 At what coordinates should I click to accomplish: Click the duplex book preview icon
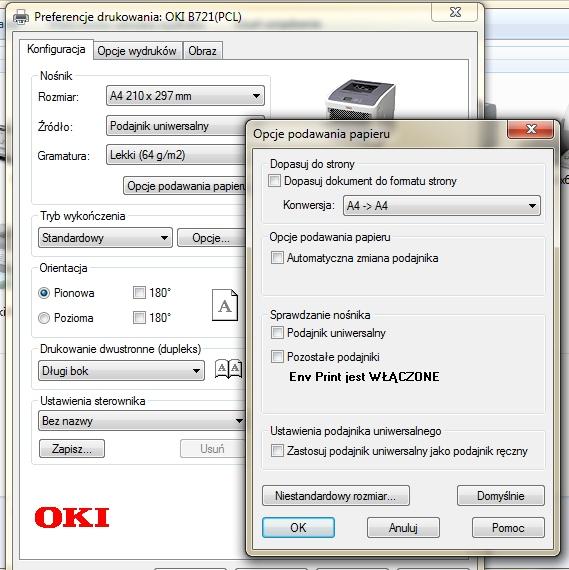(228, 369)
